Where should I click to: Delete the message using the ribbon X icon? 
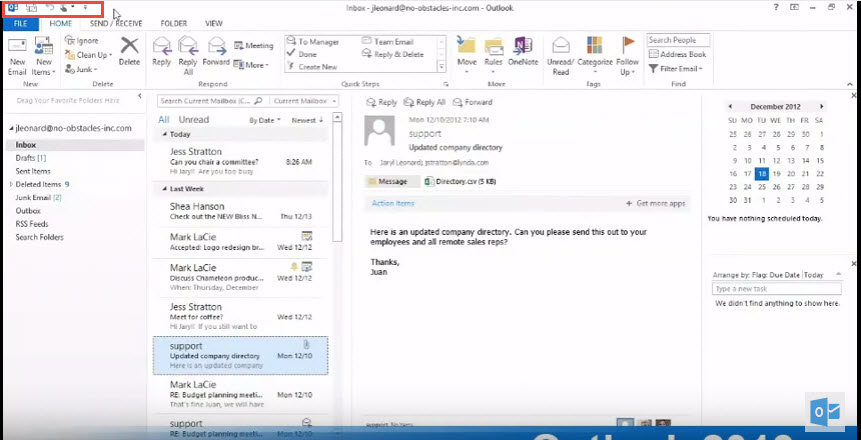click(x=130, y=46)
